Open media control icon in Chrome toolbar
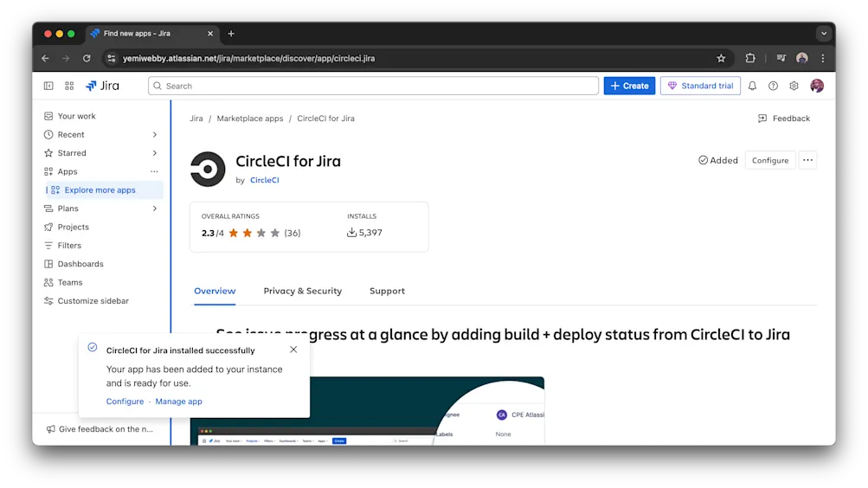Viewport: 868px width, 488px height. pyautogui.click(x=781, y=58)
